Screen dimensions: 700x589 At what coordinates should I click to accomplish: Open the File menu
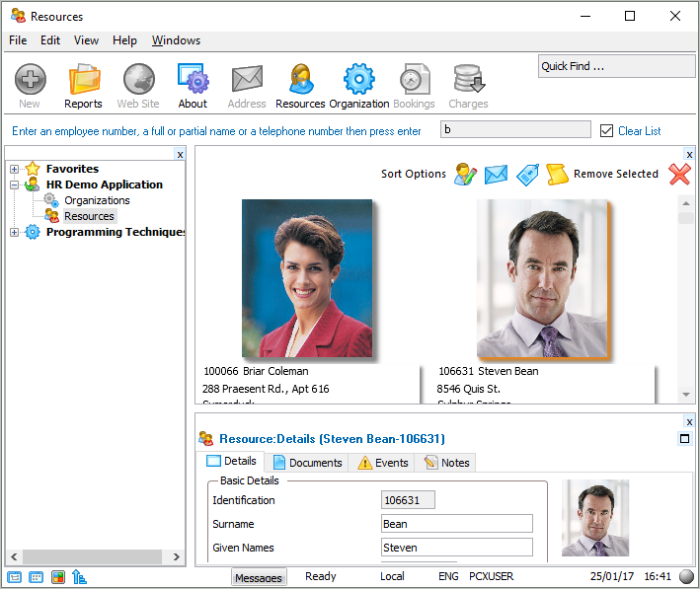(x=18, y=40)
